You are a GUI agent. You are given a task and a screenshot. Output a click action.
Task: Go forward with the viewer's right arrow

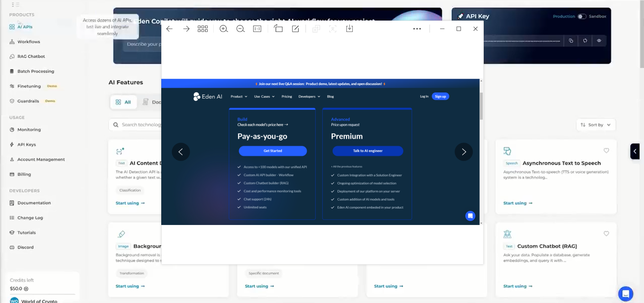[186, 29]
